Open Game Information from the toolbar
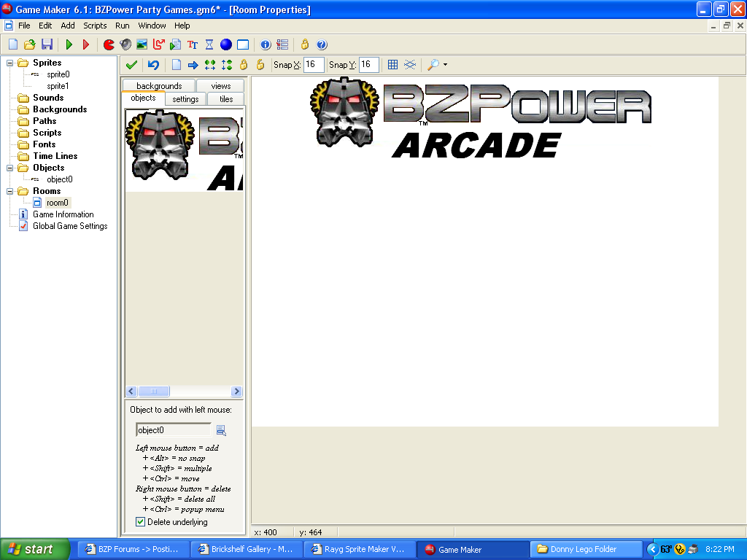 265,44
